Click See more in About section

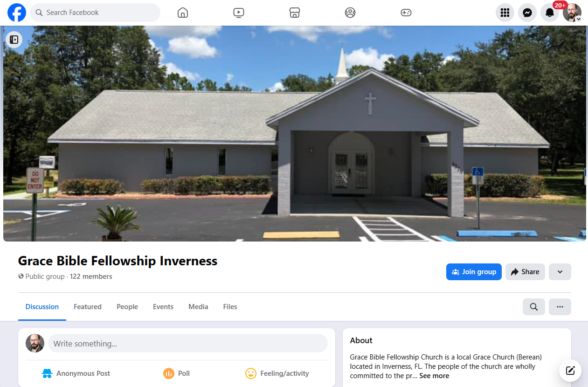coord(434,376)
